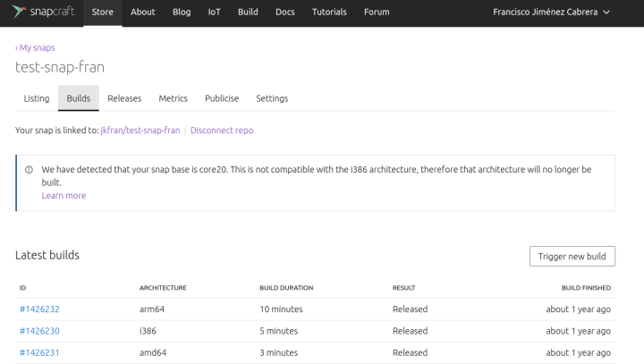Viewport: 644px width, 364px height.
Task: Click the Trigger new build button
Action: [x=572, y=257]
